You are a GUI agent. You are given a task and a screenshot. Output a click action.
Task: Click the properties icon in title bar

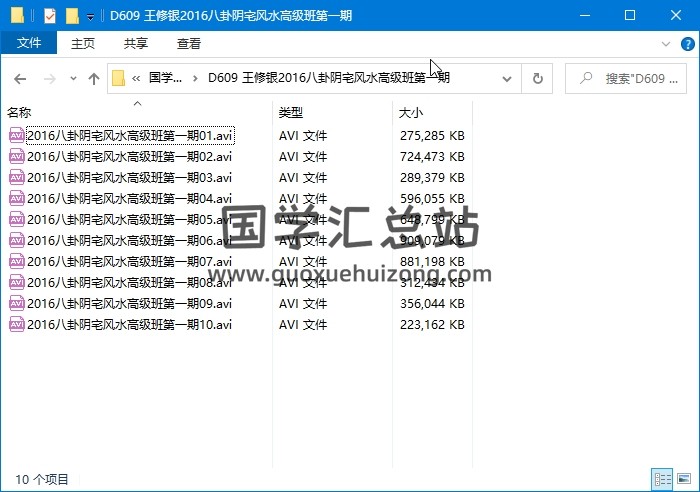click(50, 15)
